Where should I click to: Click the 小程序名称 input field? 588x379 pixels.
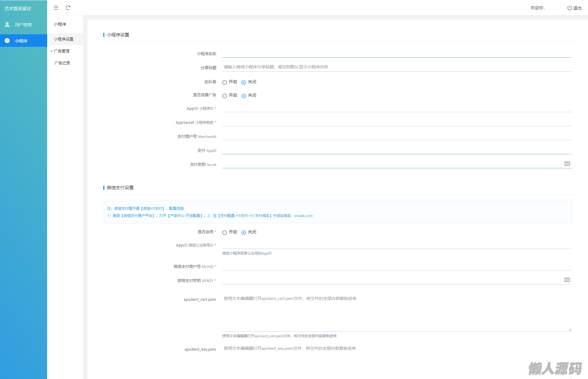396,53
